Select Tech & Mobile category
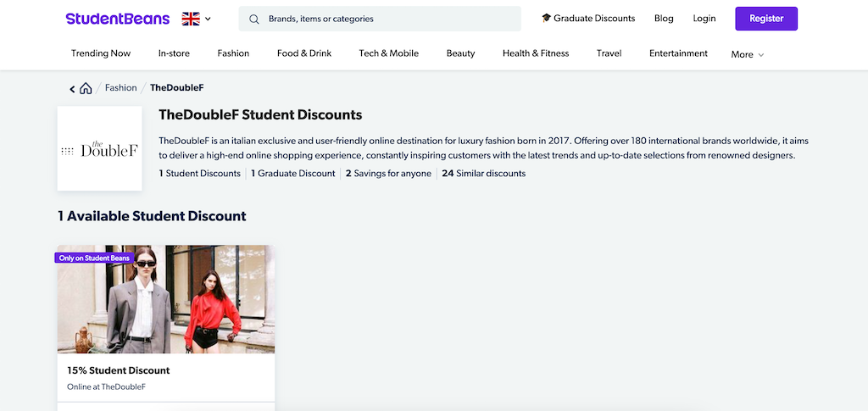 388,53
